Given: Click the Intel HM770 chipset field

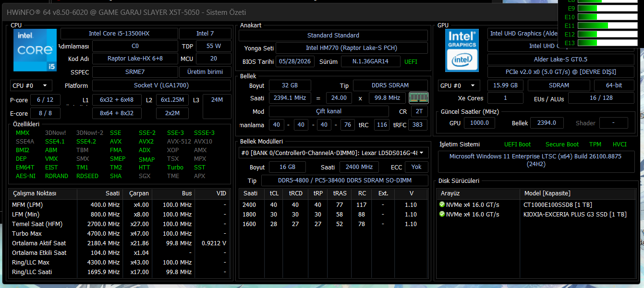Looking at the screenshot, I should point(352,48).
